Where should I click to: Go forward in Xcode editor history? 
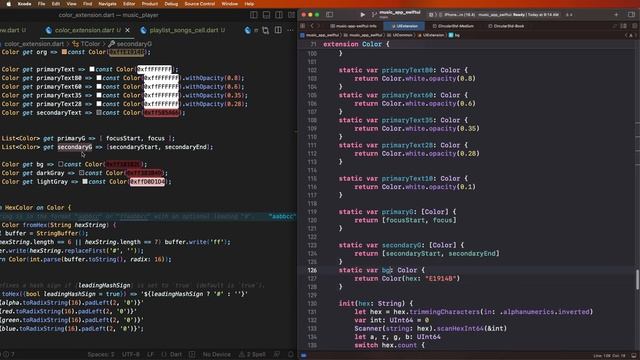point(319,26)
